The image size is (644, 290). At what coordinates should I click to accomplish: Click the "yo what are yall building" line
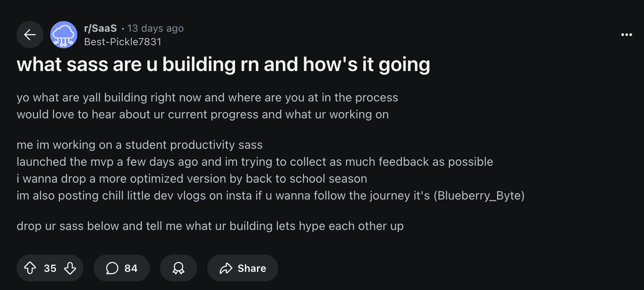[x=207, y=98]
